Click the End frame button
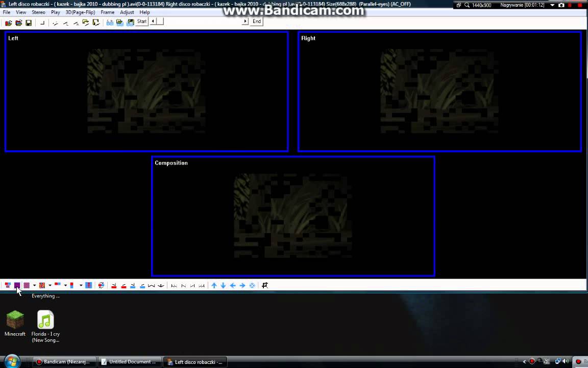This screenshot has height=368, width=588. (x=257, y=21)
